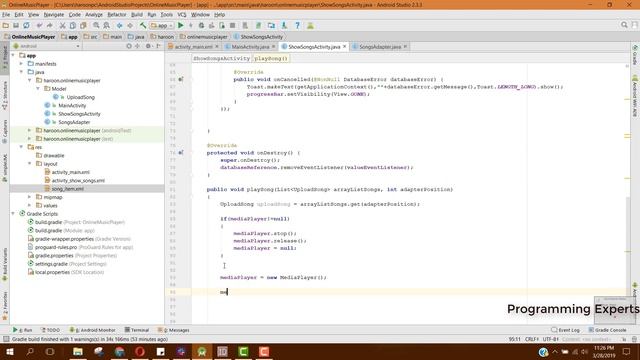The image size is (640, 360).
Task: Collapse the java folder node
Action: 21,72
